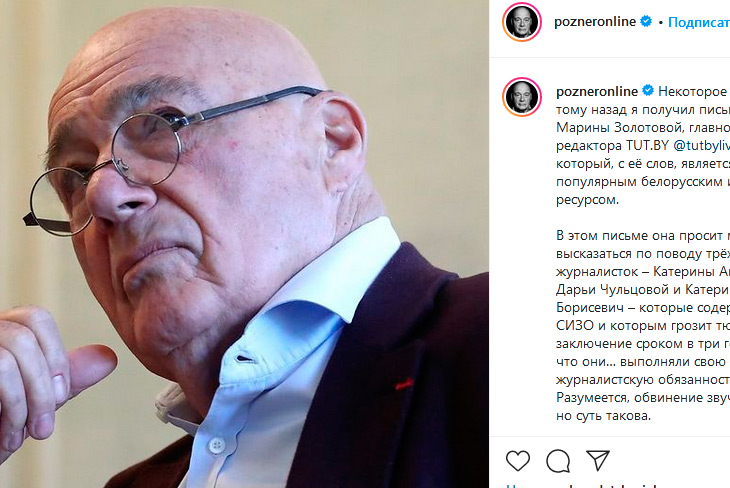
Task: Open comments with the speech bubble icon
Action: pos(558,461)
